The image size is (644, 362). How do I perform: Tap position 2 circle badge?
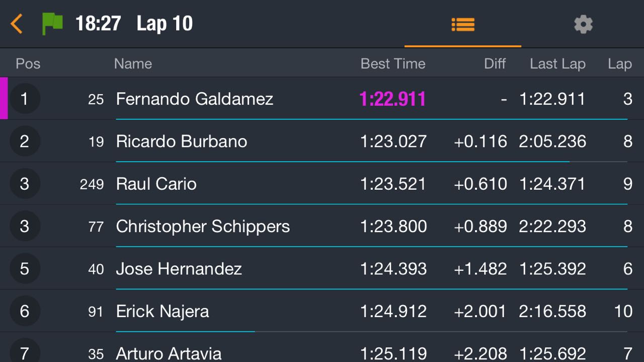[x=25, y=141]
